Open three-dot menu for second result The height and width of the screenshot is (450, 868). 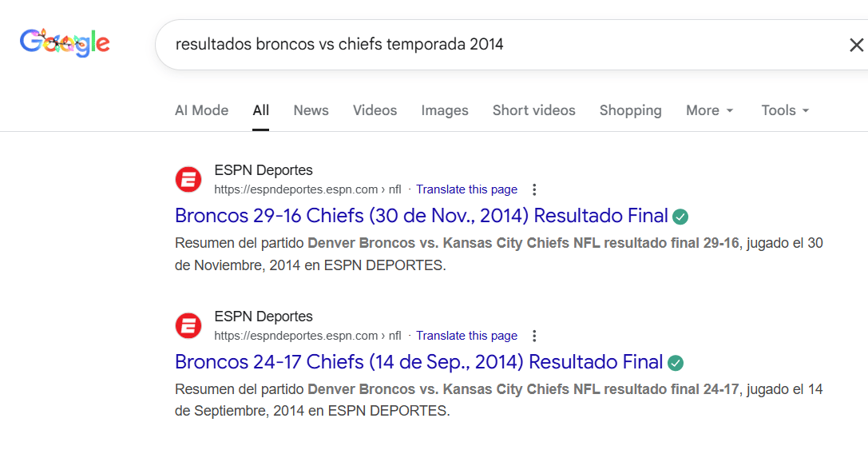(534, 336)
